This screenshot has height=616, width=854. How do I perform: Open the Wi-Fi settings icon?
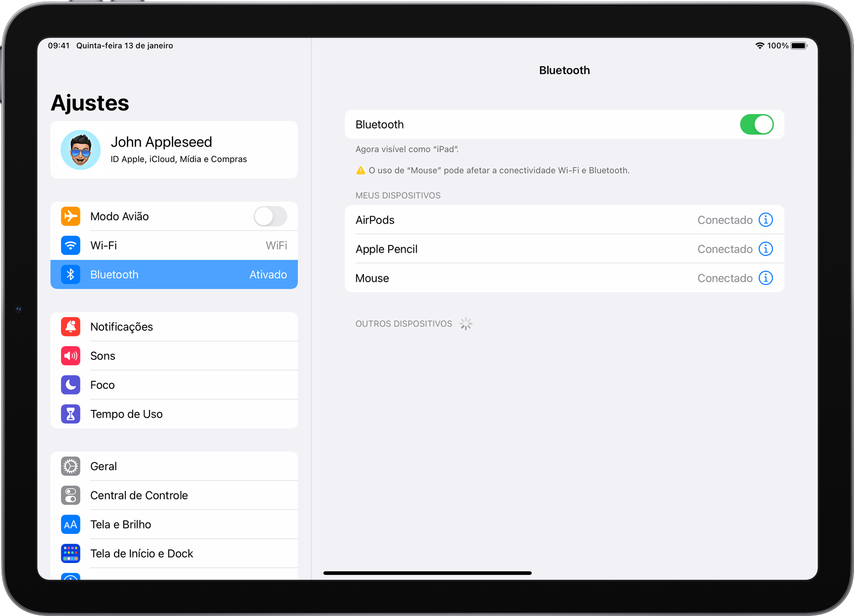(71, 246)
